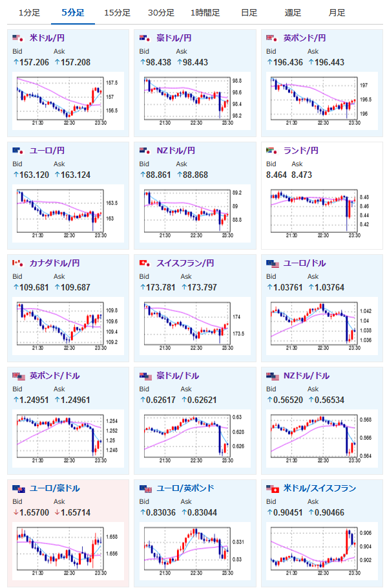Select the 15分足 tab

117,13
